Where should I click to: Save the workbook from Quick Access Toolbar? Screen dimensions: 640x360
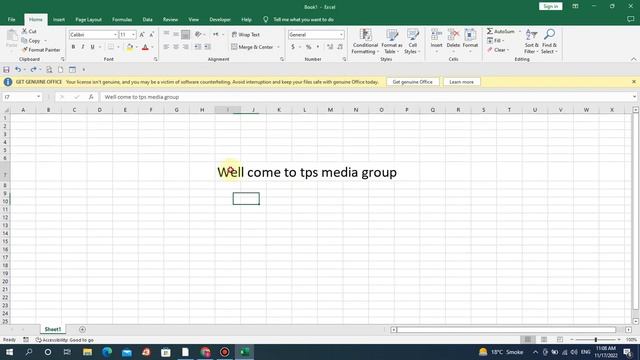[6, 70]
